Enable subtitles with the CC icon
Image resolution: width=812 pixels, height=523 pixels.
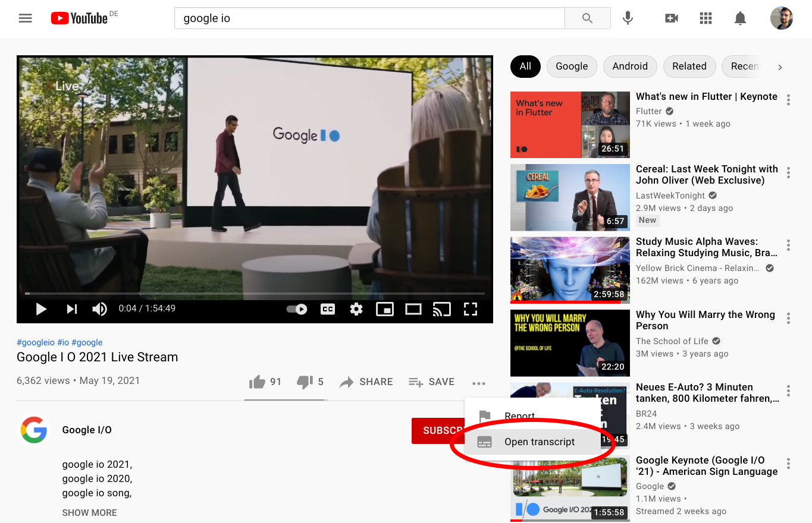(x=327, y=308)
